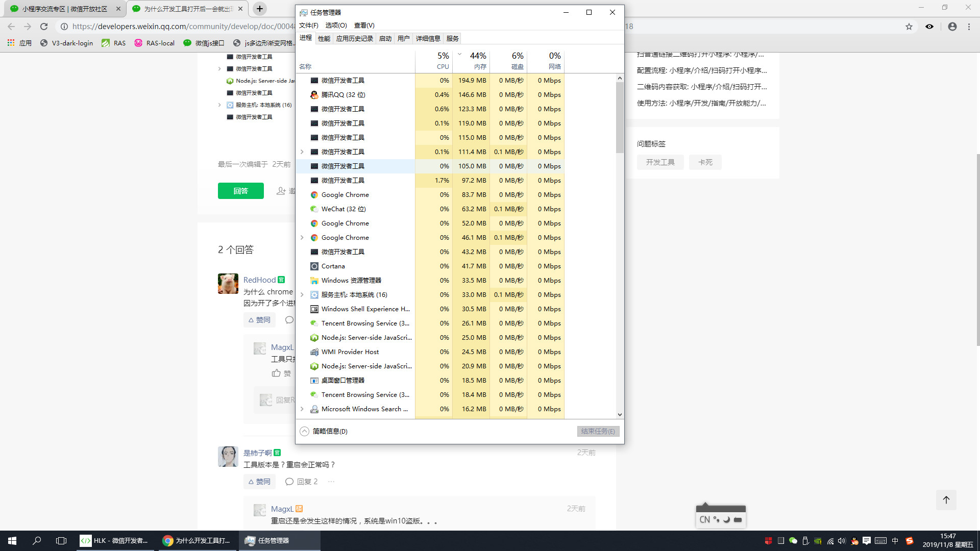Click the thumbs-up 赞 icon under MagxL

[x=276, y=373]
